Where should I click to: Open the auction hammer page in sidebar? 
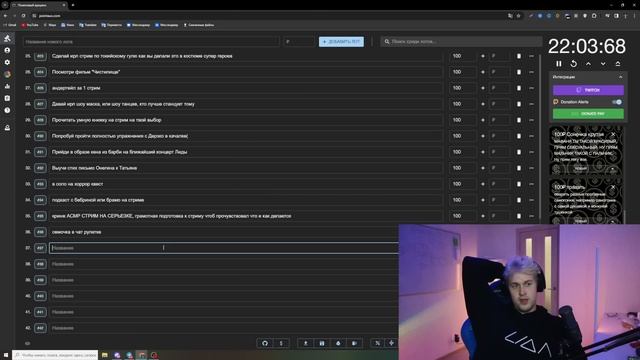pos(7,38)
